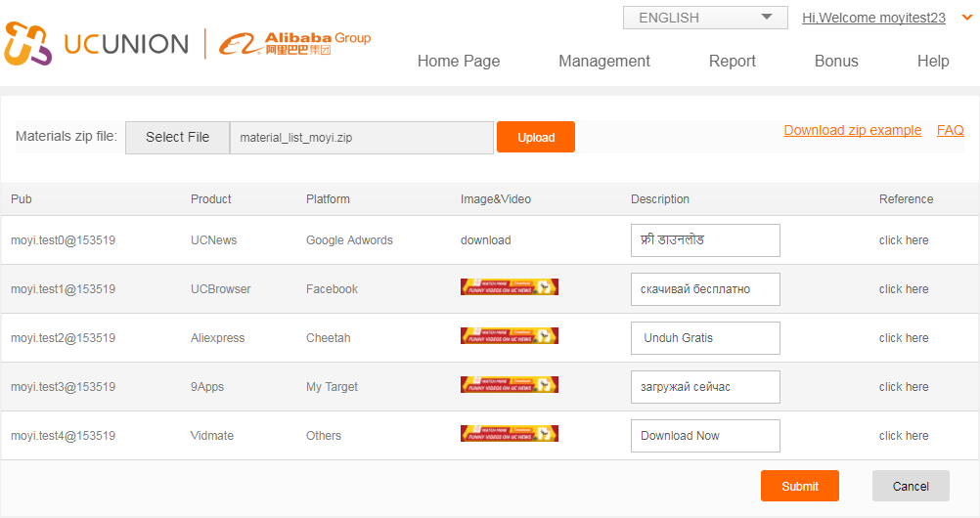Select the moyi.test3@153519 pub cell

[64, 386]
